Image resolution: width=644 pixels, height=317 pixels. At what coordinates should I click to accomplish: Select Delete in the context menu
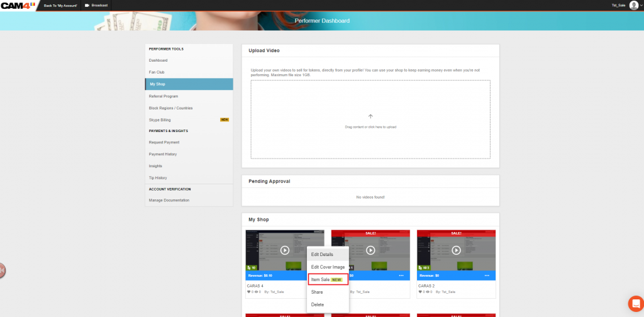[318, 304]
